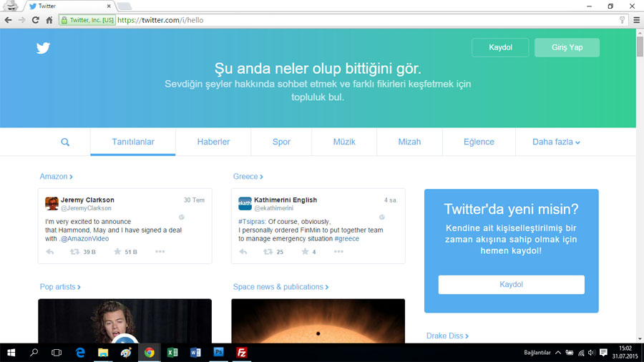Open the Pop artists video thumbnail
The image size is (644, 362).
pos(125,321)
